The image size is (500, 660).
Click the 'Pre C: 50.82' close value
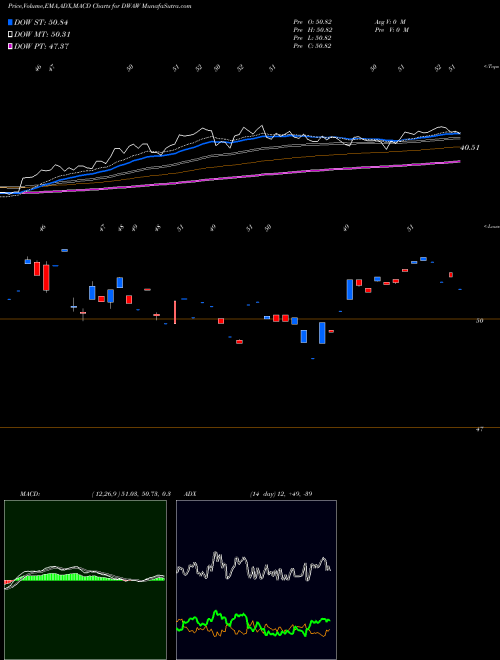pyautogui.click(x=312, y=46)
